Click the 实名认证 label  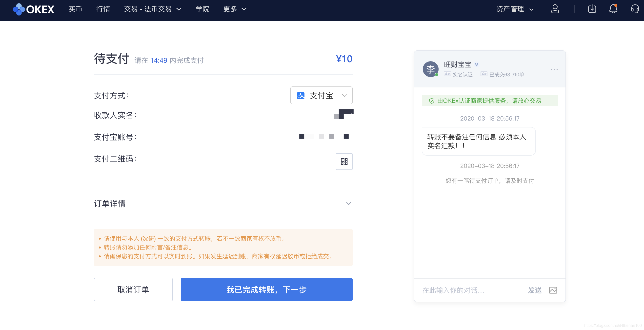pyautogui.click(x=462, y=74)
